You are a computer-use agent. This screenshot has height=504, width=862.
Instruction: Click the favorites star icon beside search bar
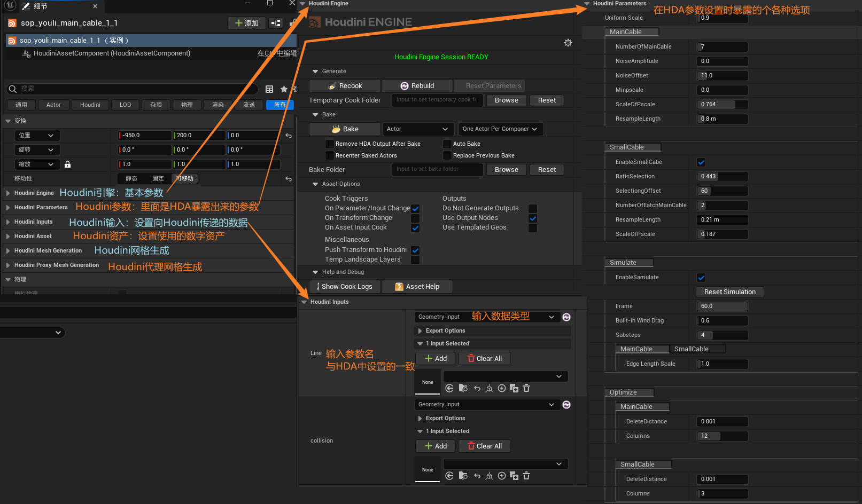284,89
